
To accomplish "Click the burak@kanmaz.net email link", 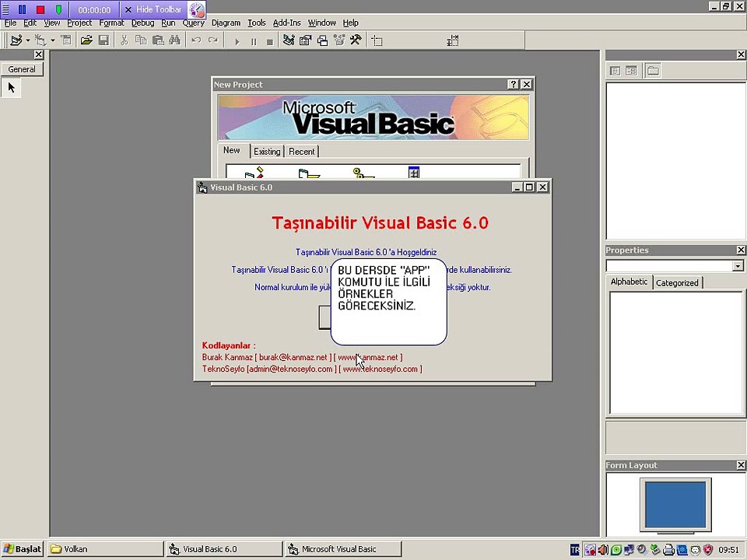I will [x=293, y=357].
